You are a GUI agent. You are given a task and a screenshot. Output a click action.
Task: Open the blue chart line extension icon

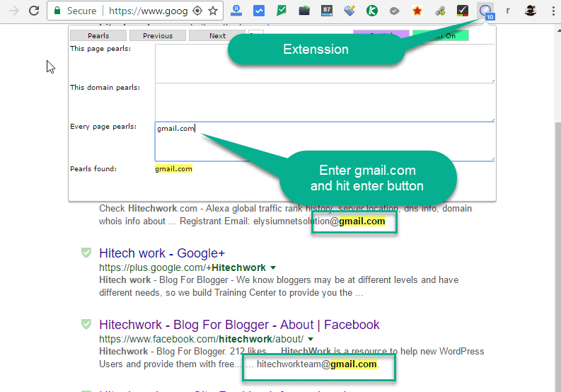pos(259,11)
